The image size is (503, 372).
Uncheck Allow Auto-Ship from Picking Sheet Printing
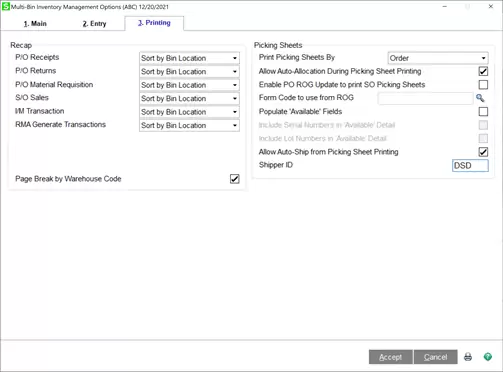[483, 152]
